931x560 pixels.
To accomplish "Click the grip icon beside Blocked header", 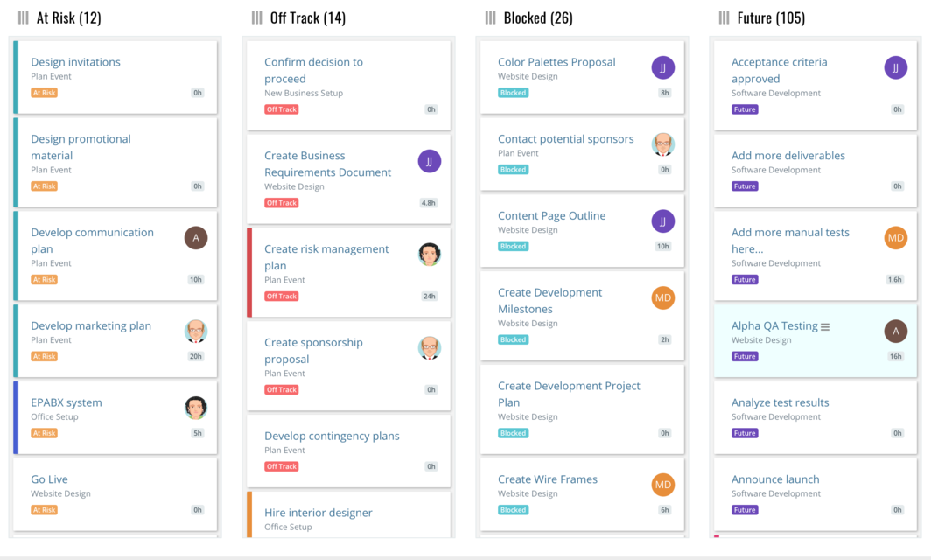I will point(489,17).
